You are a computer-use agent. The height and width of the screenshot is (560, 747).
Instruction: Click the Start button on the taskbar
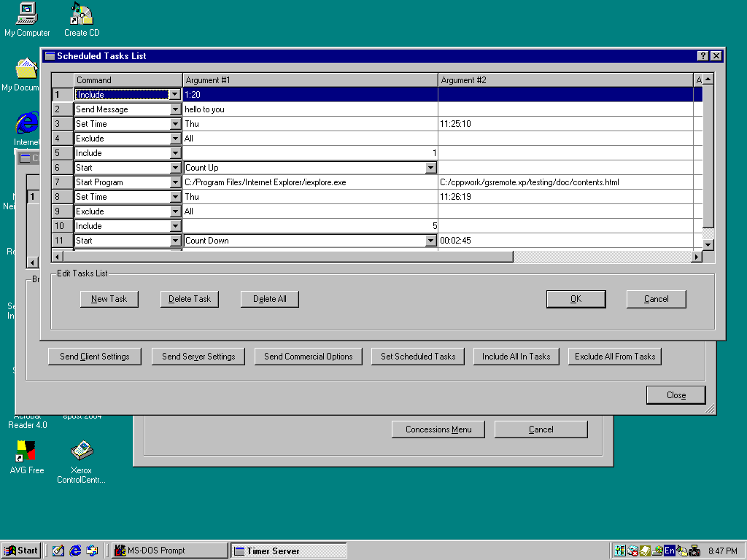pos(21,551)
